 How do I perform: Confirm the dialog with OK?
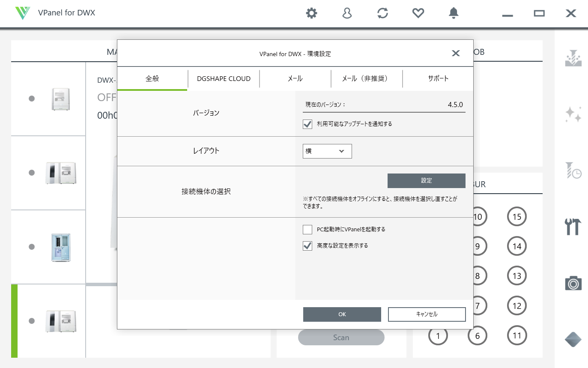pos(342,314)
